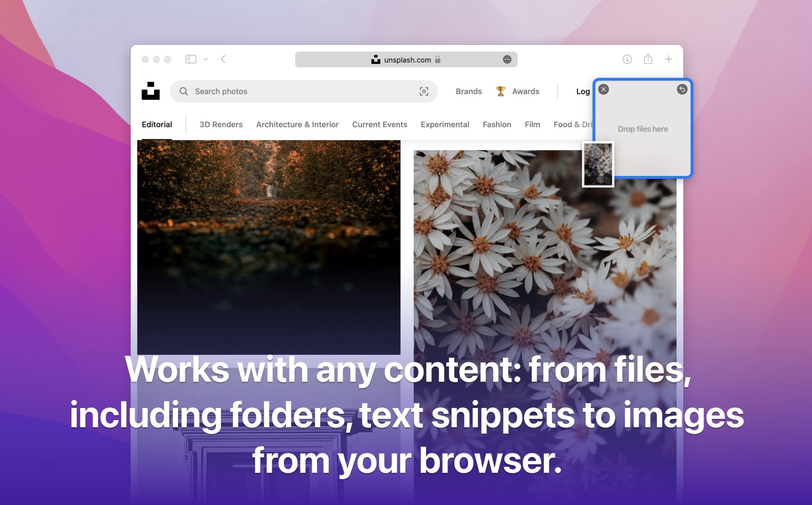Open the page options ellipsis in address bar
Screen dimensions: 812x505
507,60
